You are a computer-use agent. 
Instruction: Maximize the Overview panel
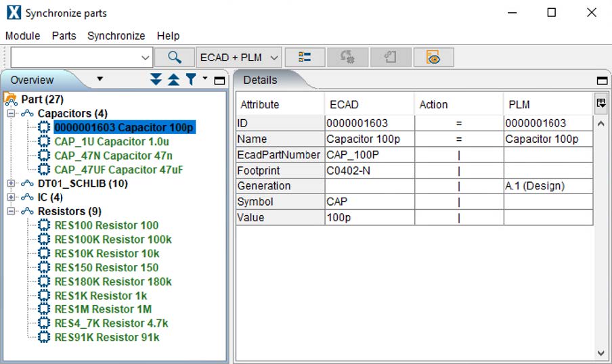[x=219, y=81]
